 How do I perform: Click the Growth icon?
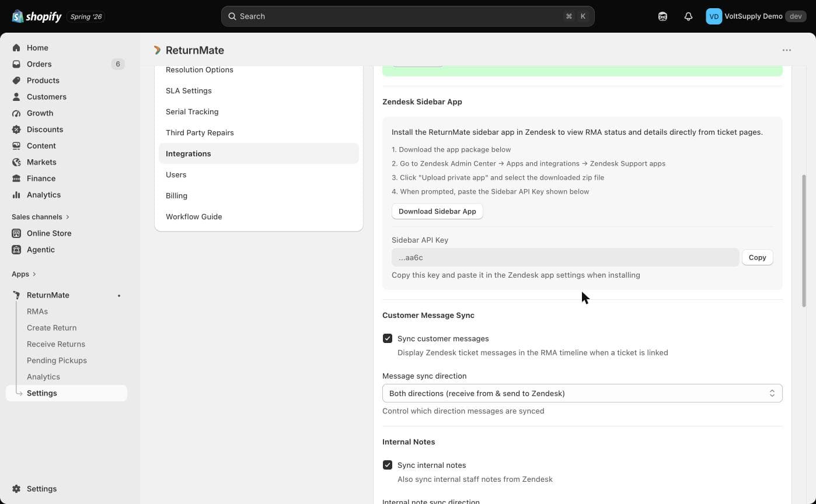click(16, 113)
